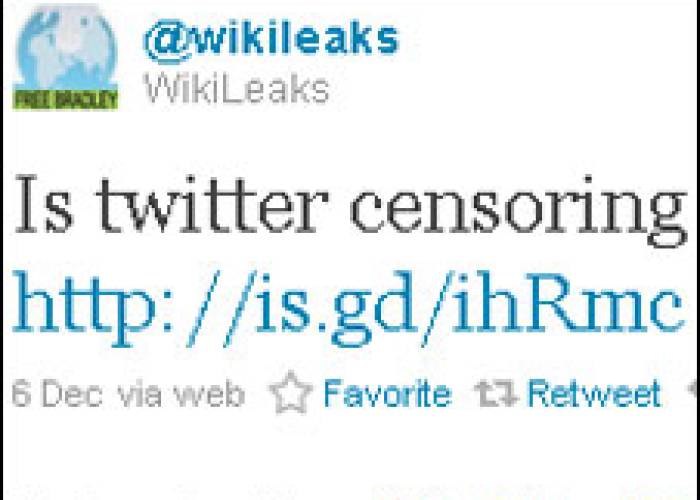
Task: Select the WikiLeaks display name
Action: [237, 89]
